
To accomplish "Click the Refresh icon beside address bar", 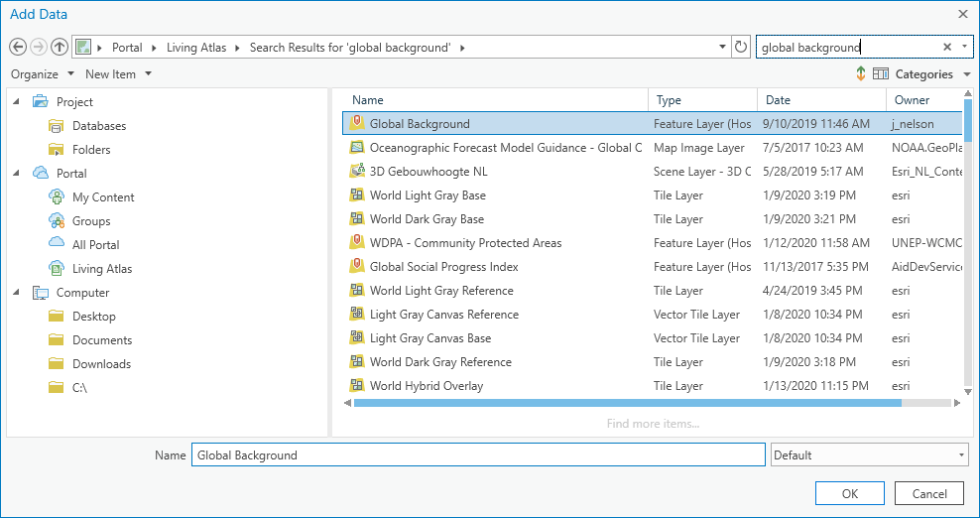I will click(741, 47).
